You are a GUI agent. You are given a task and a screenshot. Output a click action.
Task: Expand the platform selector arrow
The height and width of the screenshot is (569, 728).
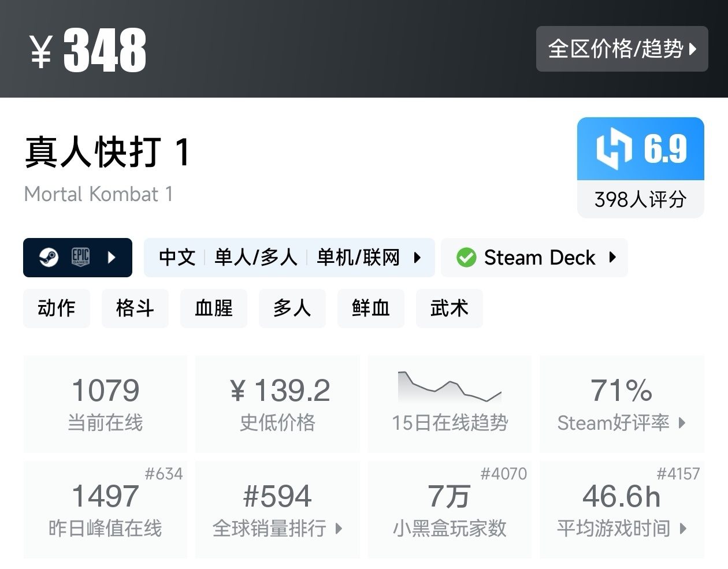(x=112, y=257)
